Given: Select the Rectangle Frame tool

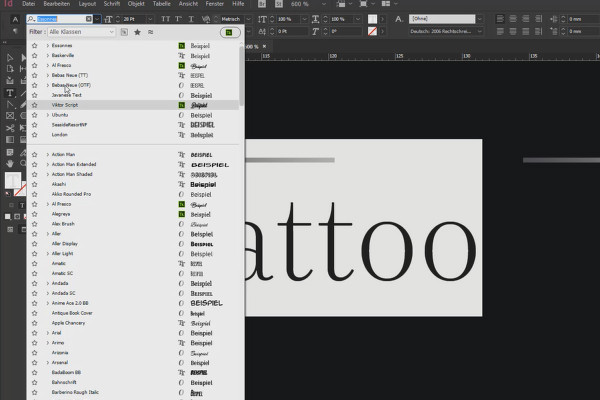Looking at the screenshot, I should (10, 116).
